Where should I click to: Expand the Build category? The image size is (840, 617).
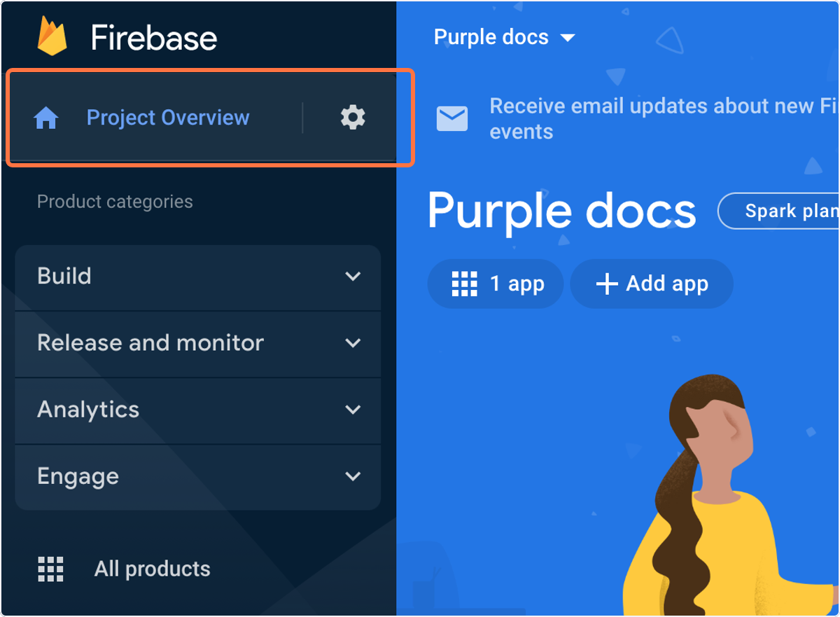(198, 277)
